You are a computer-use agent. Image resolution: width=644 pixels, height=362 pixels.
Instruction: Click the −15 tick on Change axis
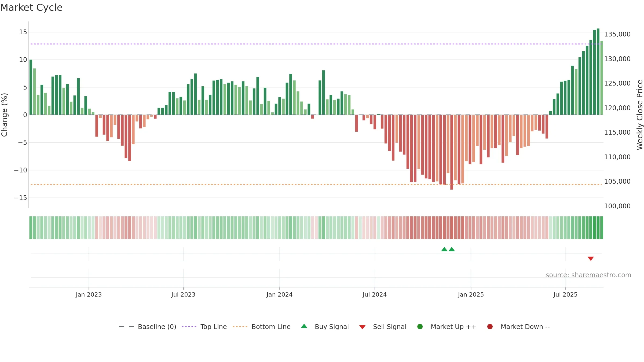tap(21, 198)
